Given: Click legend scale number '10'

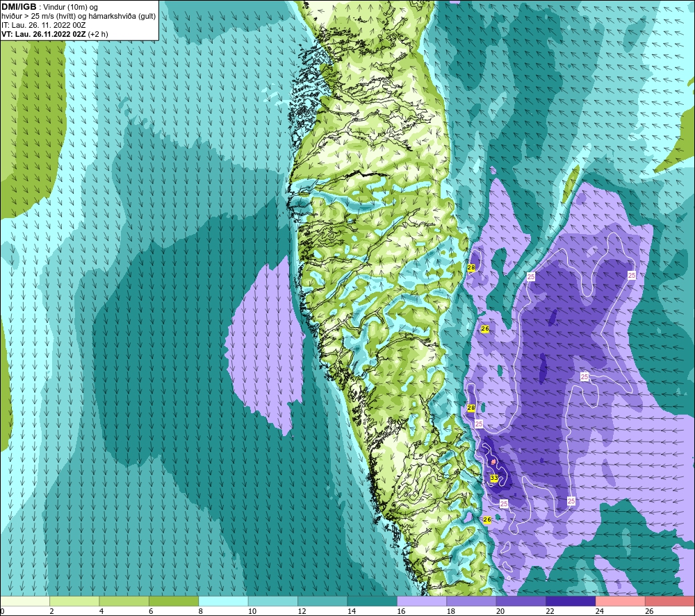Looking at the screenshot, I should (252, 611).
